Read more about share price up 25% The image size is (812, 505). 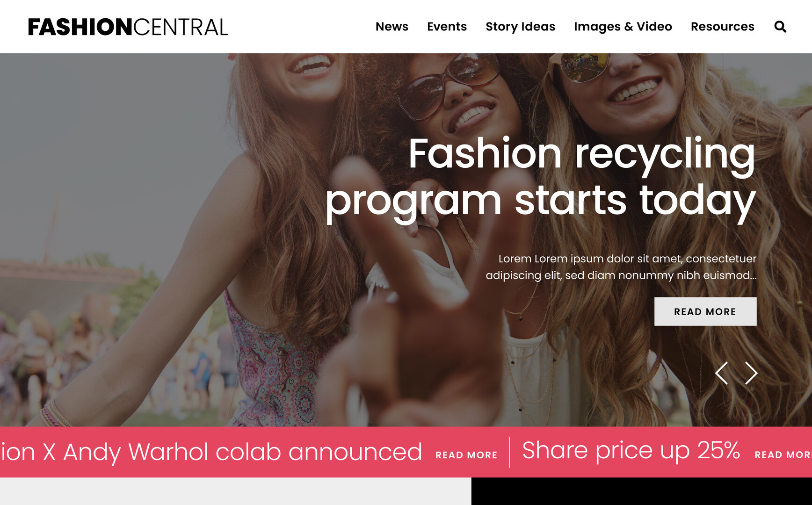783,455
